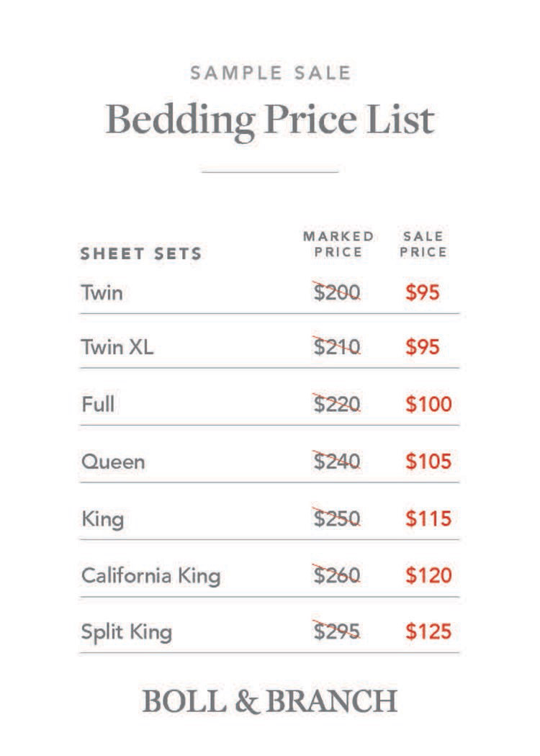Select the Twin XL row label
Viewport: 540px width, 756px height.
point(117,347)
